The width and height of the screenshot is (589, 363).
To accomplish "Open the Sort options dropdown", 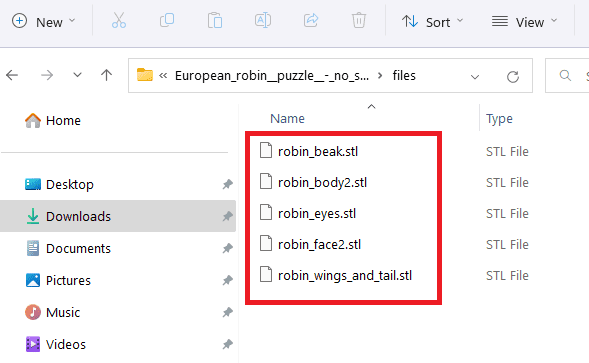I will [432, 22].
